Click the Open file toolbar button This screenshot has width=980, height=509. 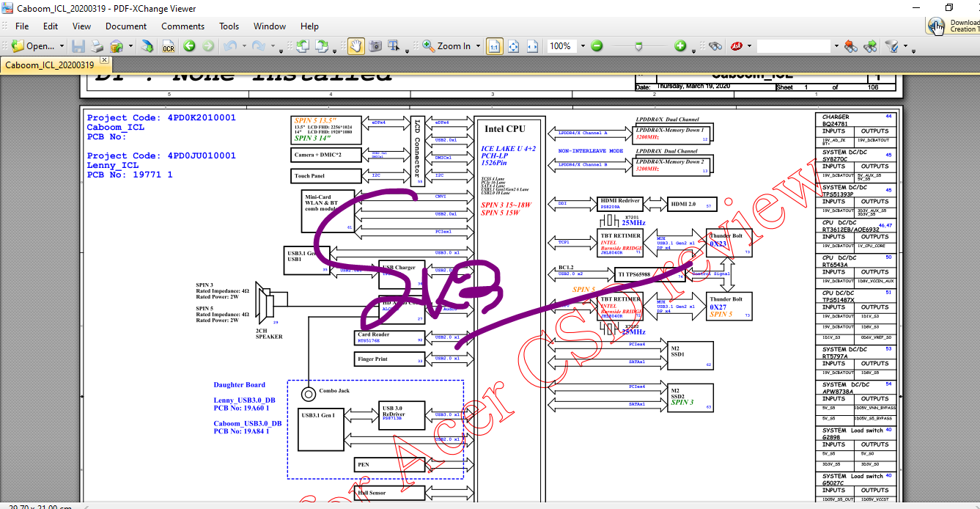32,46
